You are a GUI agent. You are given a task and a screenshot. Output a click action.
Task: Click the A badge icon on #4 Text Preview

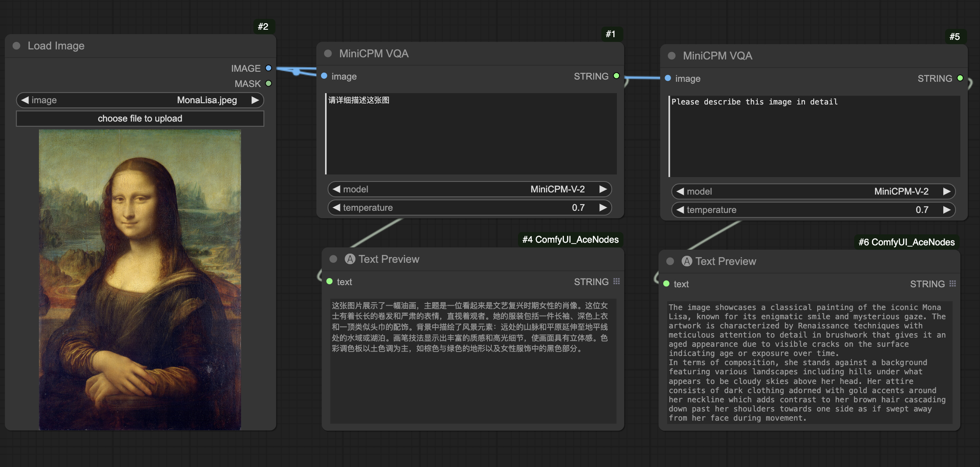[x=350, y=259]
